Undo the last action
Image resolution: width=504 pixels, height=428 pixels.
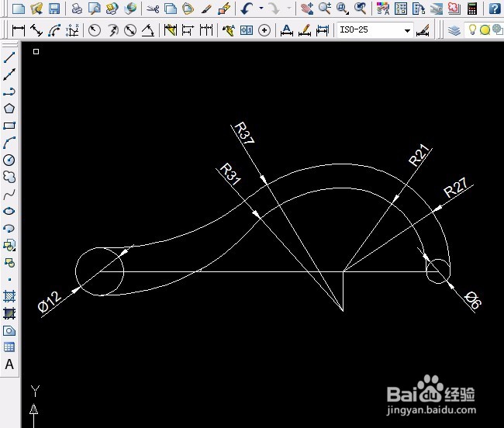pyautogui.click(x=247, y=8)
